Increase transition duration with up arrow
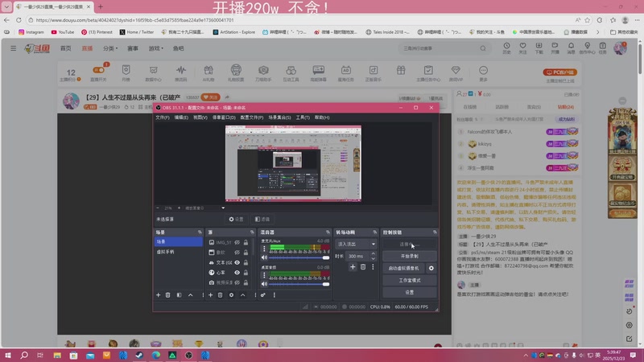644x362 pixels. pyautogui.click(x=373, y=253)
